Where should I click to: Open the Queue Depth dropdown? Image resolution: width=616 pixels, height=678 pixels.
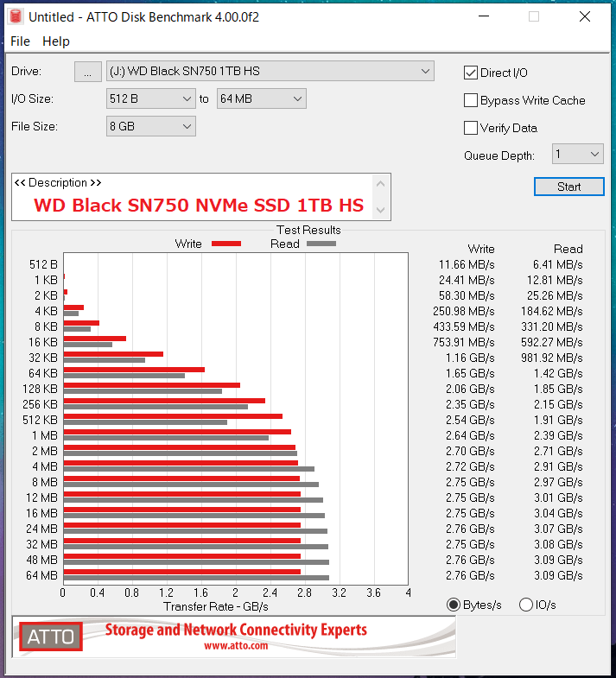click(577, 155)
